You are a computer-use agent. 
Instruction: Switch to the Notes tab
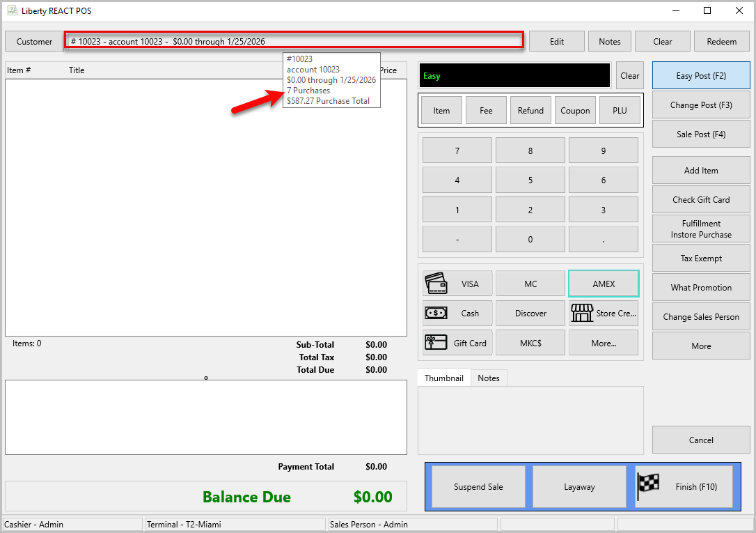[489, 378]
